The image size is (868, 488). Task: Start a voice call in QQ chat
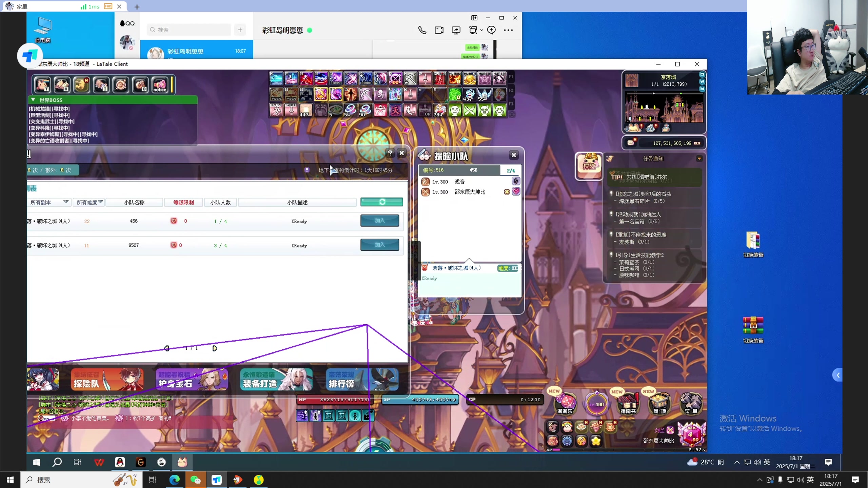pos(422,30)
